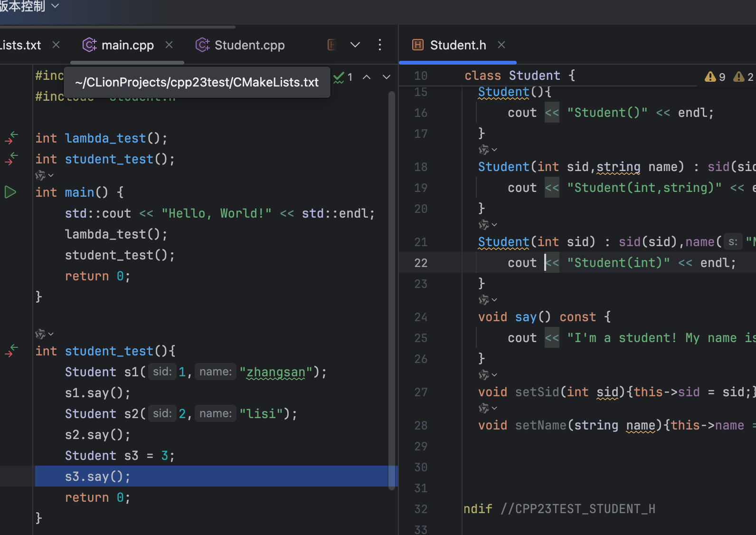Click the sid: hint in Student s1 line
This screenshot has width=756, height=535.
162,372
